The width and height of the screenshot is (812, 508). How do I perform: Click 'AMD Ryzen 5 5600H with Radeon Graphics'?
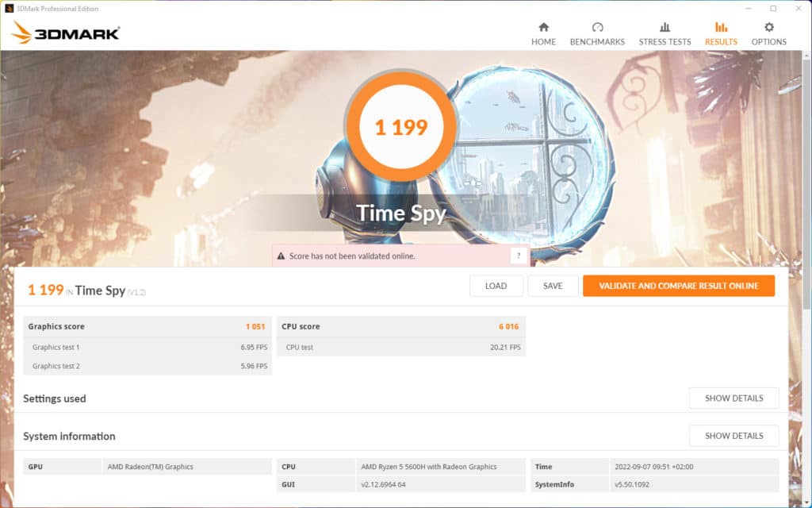[429, 467]
